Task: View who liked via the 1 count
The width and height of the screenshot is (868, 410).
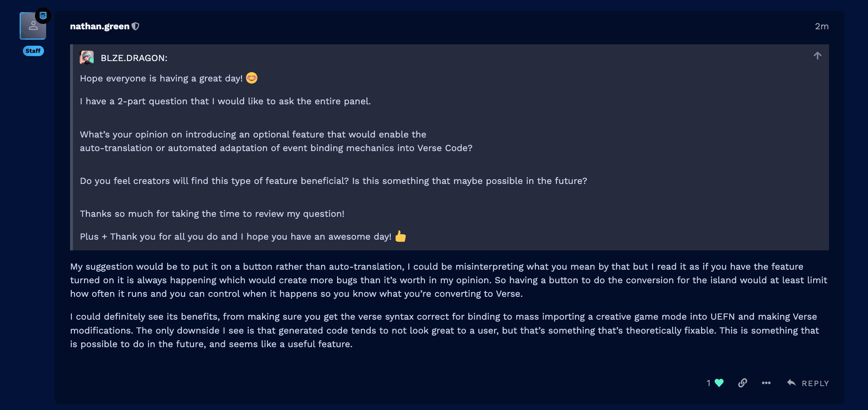Action: (x=709, y=383)
